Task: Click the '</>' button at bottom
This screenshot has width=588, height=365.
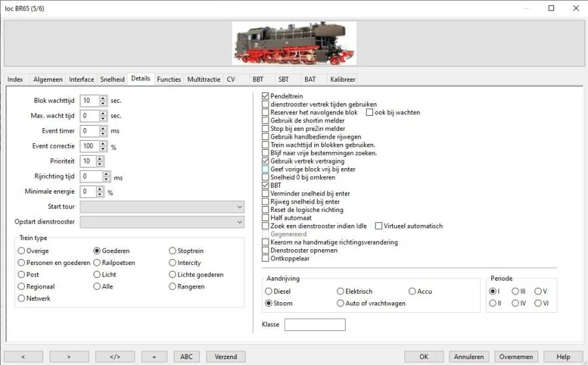Action: [x=114, y=356]
